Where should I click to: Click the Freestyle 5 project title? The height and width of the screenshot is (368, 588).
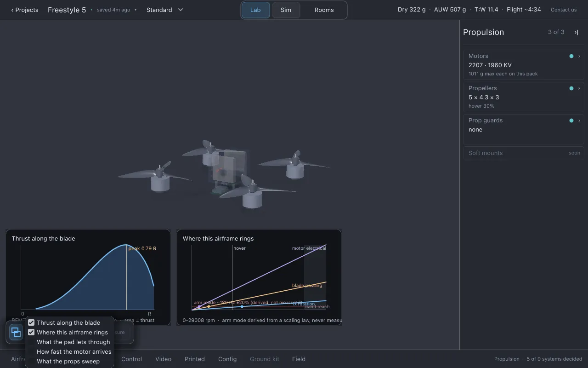pyautogui.click(x=67, y=10)
